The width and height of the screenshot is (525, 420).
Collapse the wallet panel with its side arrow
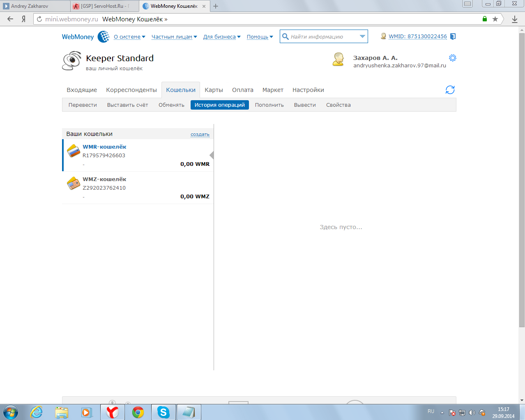click(212, 155)
